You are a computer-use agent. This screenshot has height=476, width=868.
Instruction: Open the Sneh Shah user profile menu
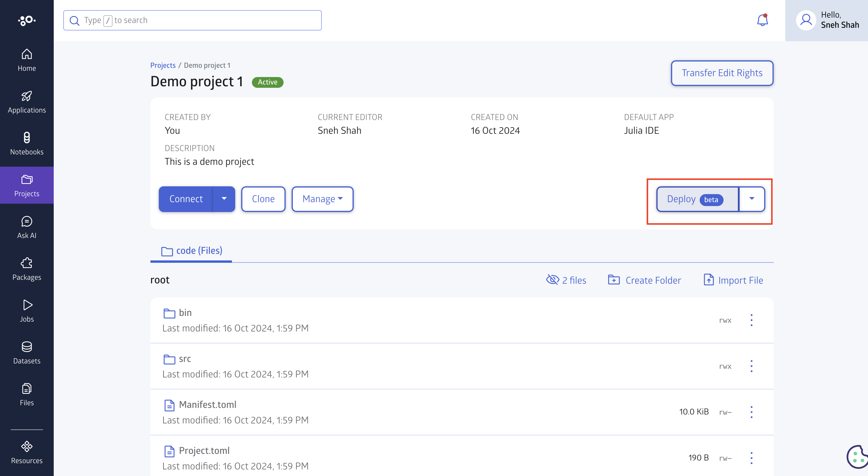827,20
